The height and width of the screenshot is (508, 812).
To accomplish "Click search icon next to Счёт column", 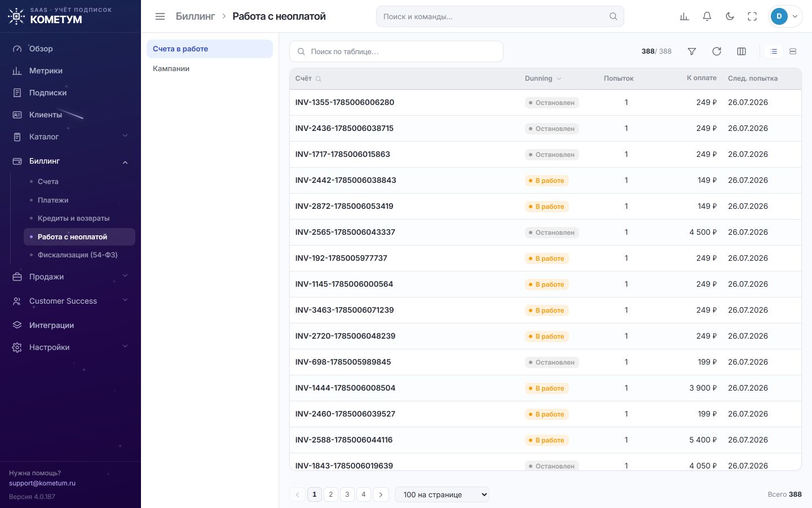I will click(x=319, y=79).
